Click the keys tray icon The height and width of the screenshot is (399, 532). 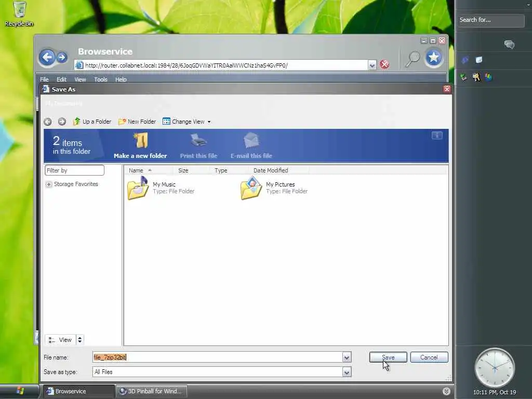[476, 77]
